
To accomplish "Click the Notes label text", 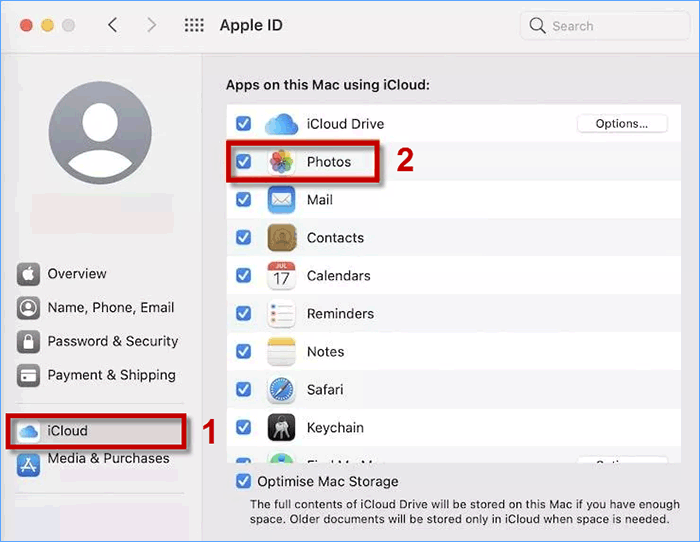I will 325,352.
